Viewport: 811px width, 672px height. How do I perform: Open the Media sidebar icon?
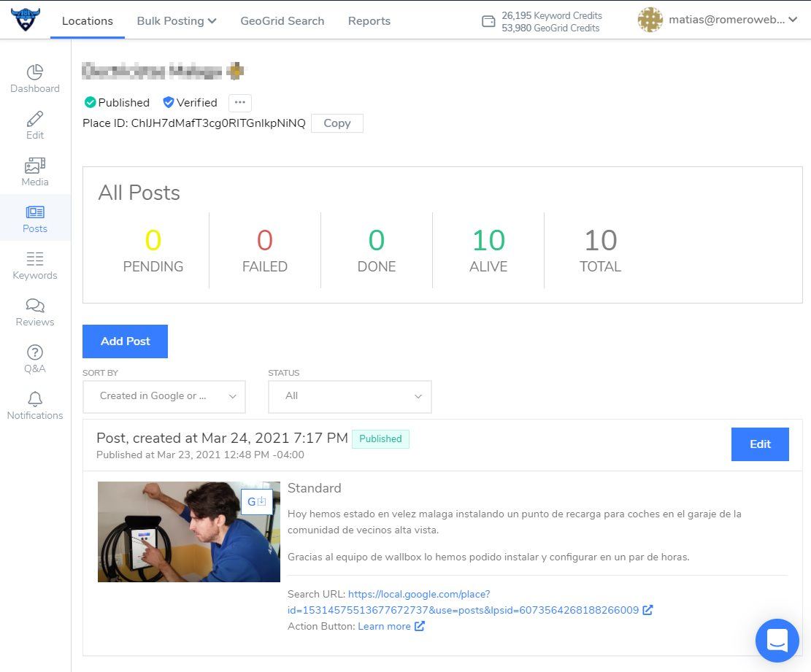point(35,166)
